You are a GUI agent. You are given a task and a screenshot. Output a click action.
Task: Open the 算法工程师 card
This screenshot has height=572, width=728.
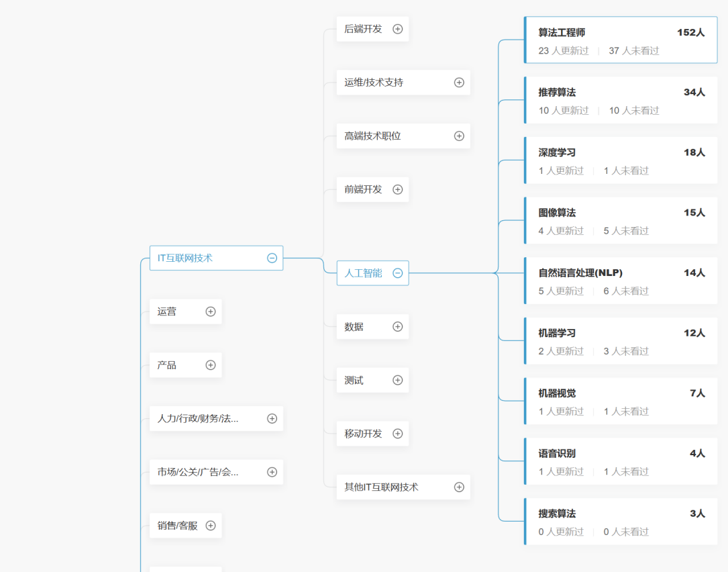tap(621, 40)
